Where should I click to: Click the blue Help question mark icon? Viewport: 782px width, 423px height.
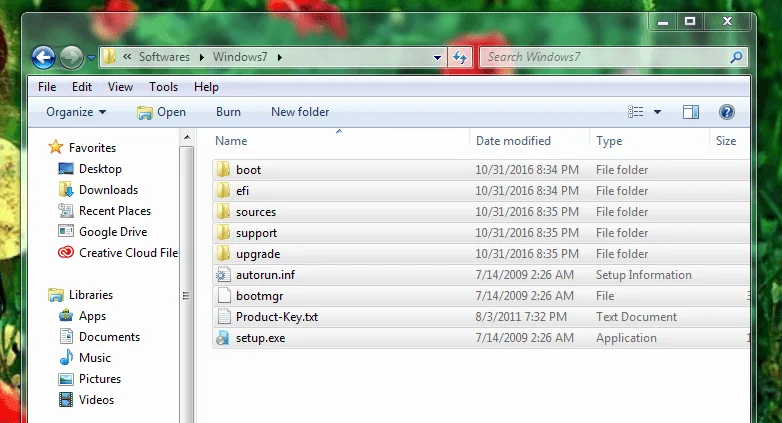click(x=727, y=112)
